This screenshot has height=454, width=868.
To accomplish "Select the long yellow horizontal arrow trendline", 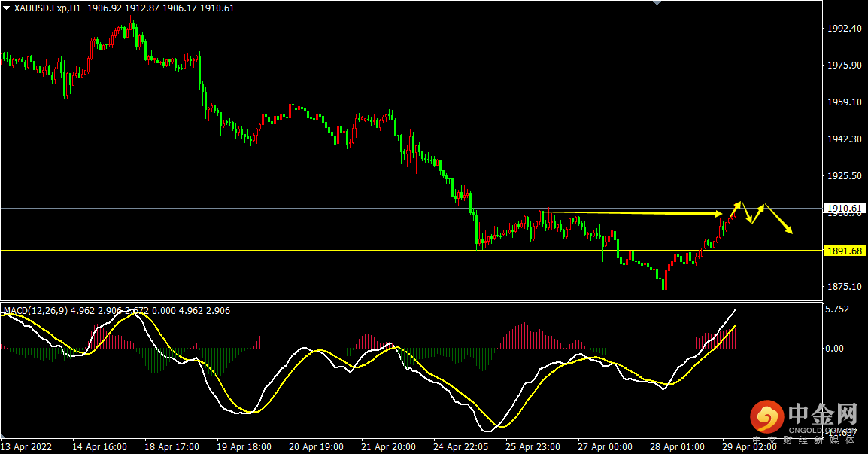I will (x=630, y=213).
